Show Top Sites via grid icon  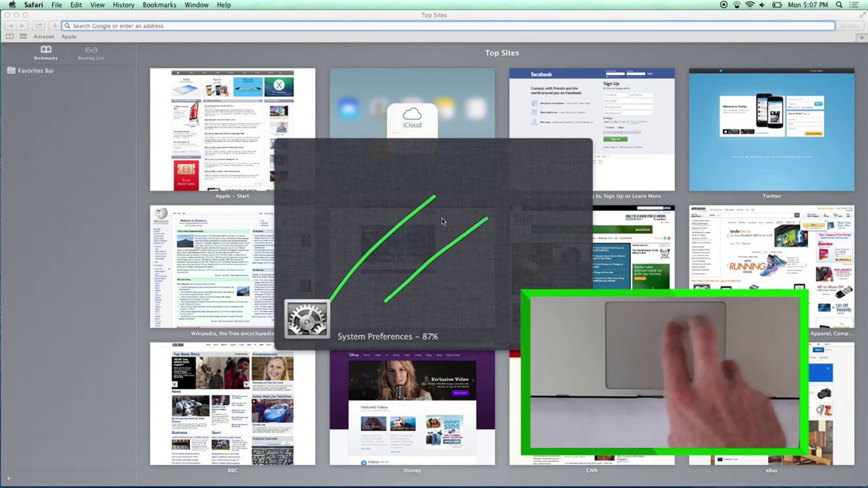coord(23,37)
